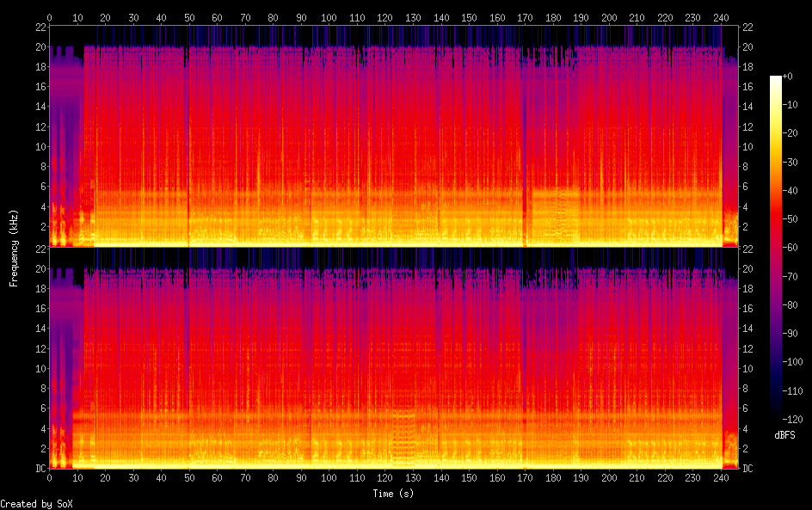Click the 50 tick on the bottom time axis

pyautogui.click(x=189, y=477)
